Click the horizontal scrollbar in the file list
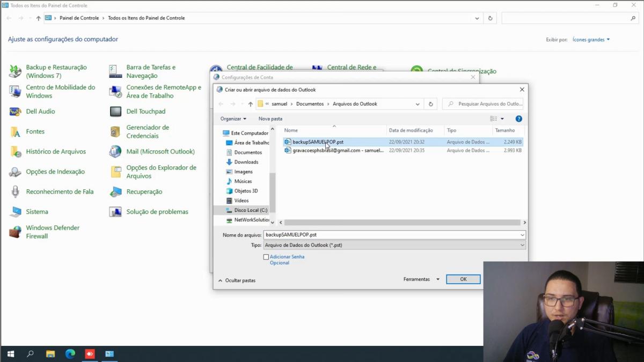644x362 pixels. coord(402,223)
